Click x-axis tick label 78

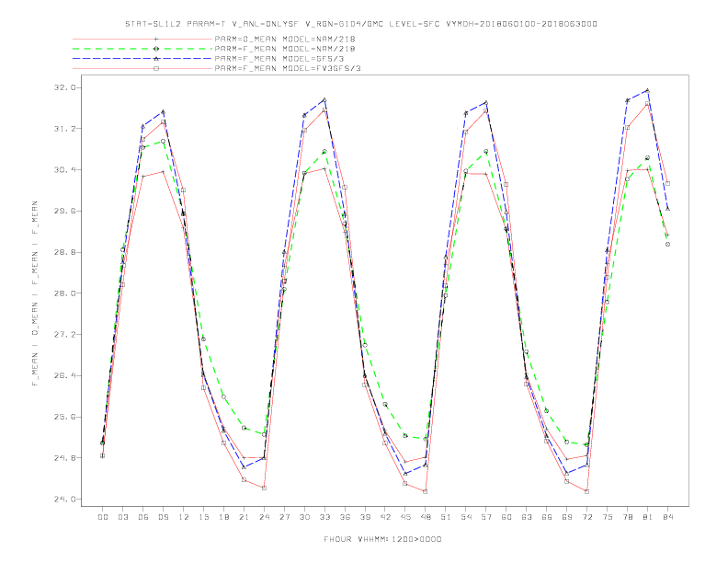click(628, 517)
